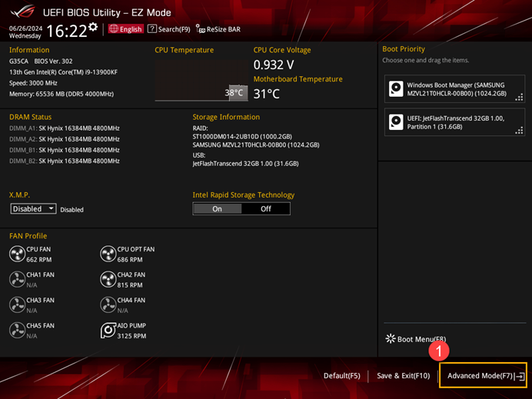
Task: Click the 06/26/2024 Wednesday date
Action: pos(25,32)
